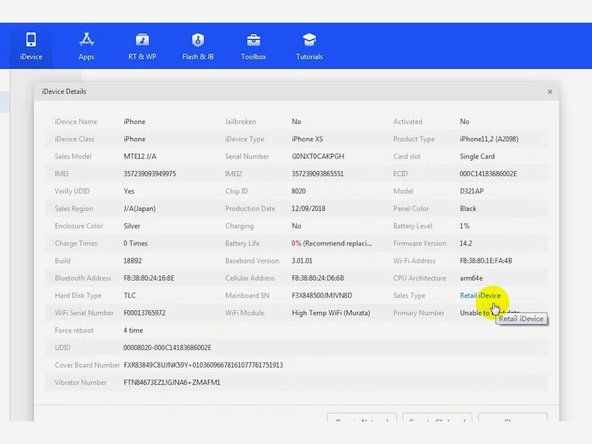Select Wi-Fi Address F8:38:80:1E:FA:4B

pos(486,261)
